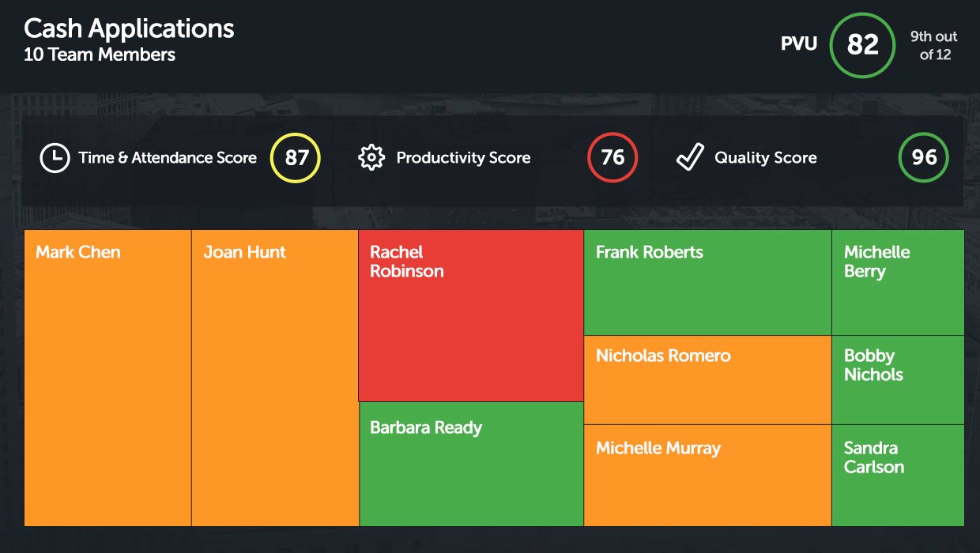980x553 pixels.
Task: Select Michelle Berry's green tile
Action: (898, 283)
